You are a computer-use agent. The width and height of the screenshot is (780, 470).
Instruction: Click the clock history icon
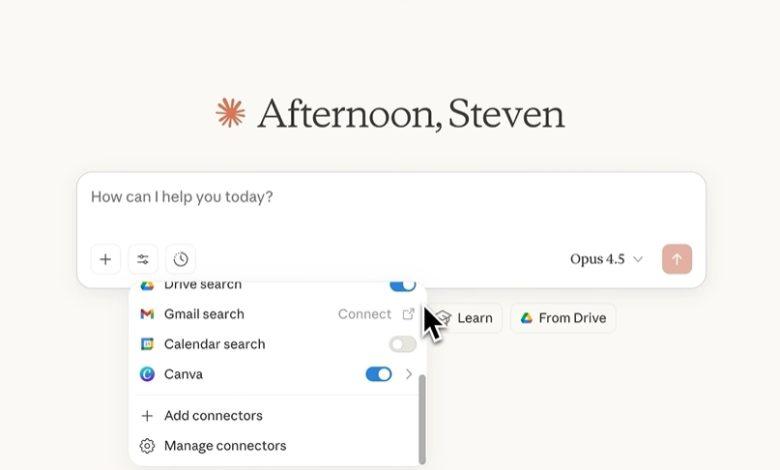(181, 259)
